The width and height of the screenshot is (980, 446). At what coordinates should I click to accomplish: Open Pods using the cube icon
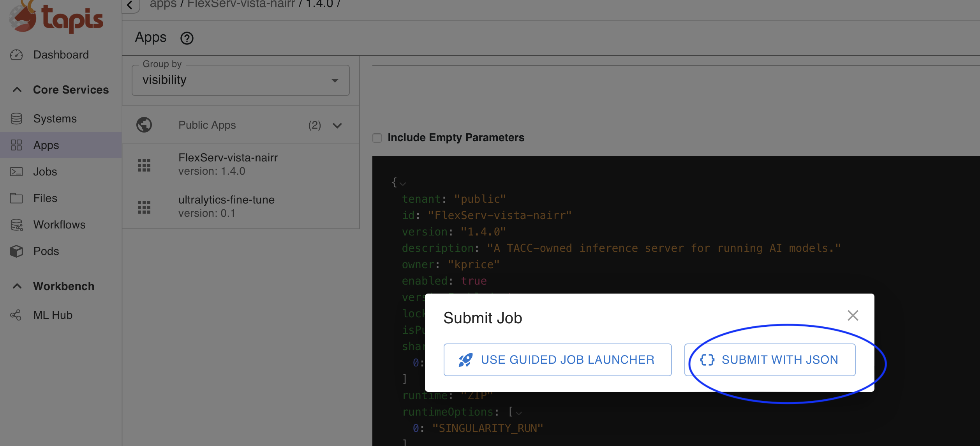pos(16,251)
